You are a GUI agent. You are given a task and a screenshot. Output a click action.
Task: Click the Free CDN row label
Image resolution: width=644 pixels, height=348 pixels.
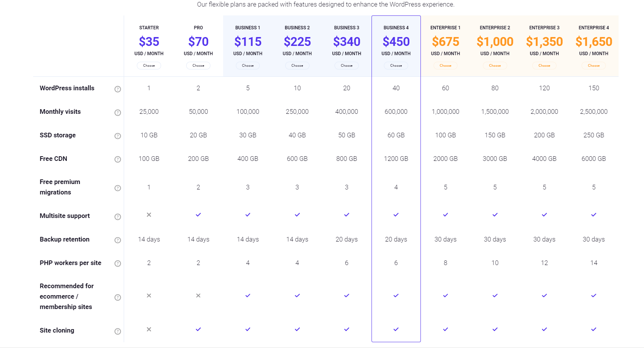click(x=53, y=159)
